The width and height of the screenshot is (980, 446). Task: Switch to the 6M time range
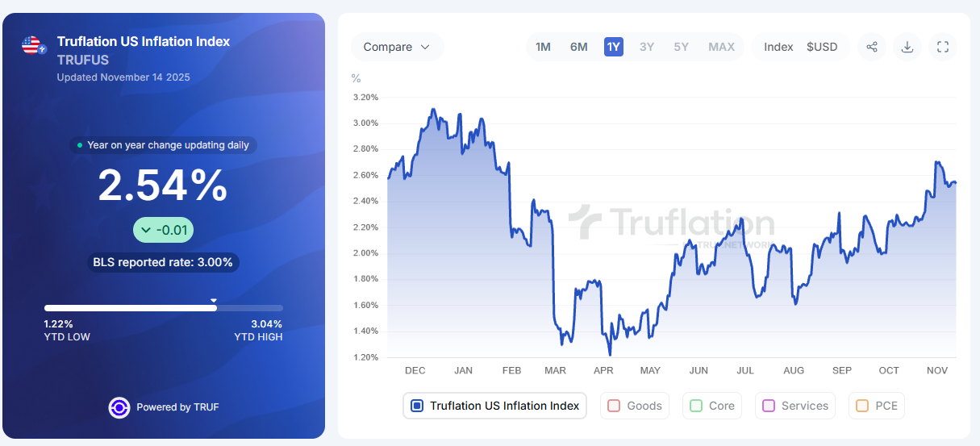click(579, 47)
